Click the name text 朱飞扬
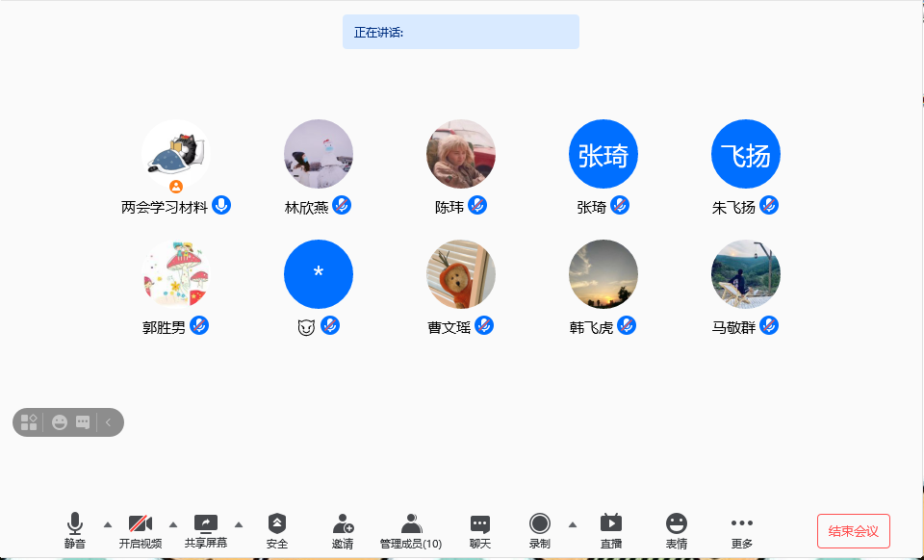924x560 pixels. (733, 207)
